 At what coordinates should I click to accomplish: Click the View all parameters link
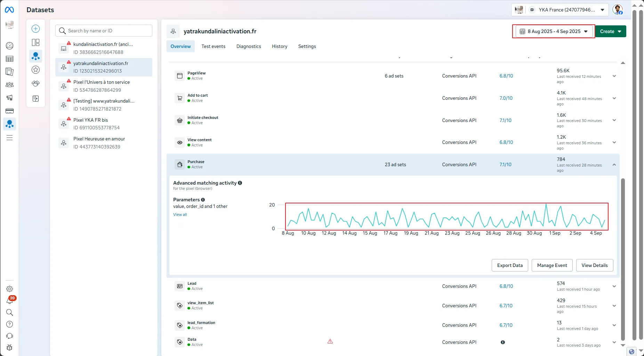pyautogui.click(x=180, y=215)
